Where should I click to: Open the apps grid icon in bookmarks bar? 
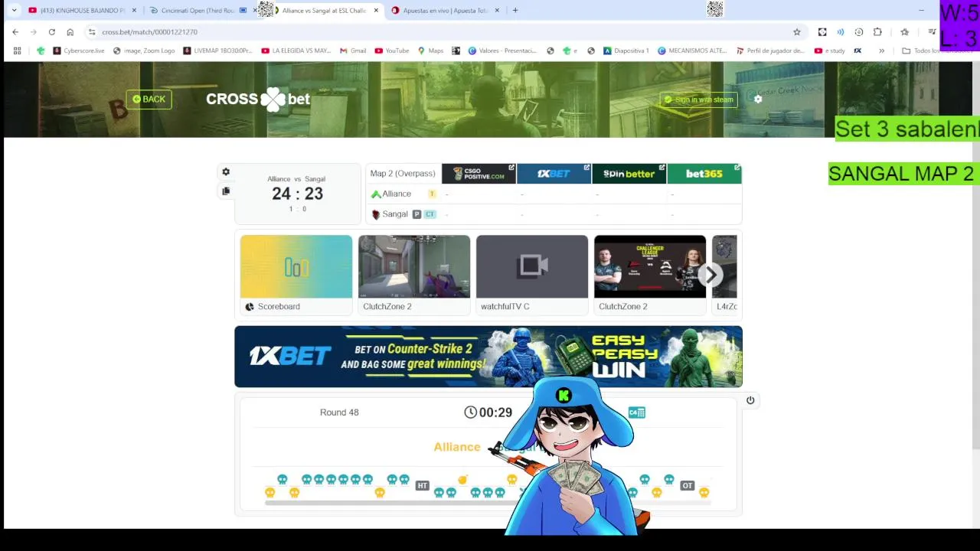(x=17, y=51)
